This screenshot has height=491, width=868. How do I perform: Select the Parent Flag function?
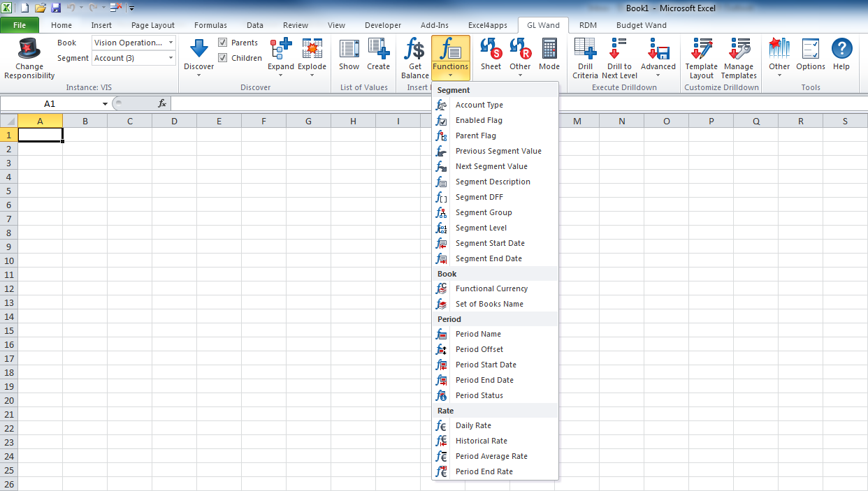tap(495, 135)
